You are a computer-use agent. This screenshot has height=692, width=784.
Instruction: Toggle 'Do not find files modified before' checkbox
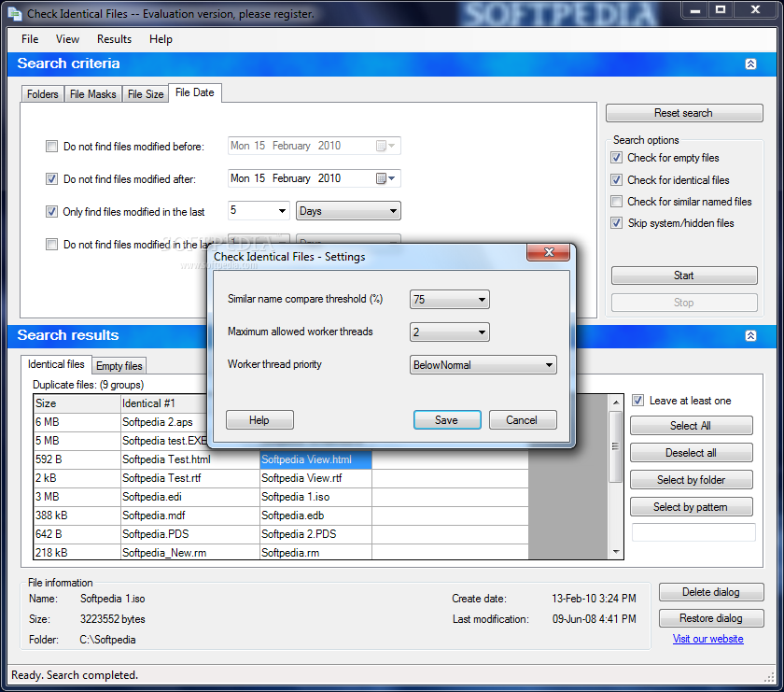click(51, 146)
